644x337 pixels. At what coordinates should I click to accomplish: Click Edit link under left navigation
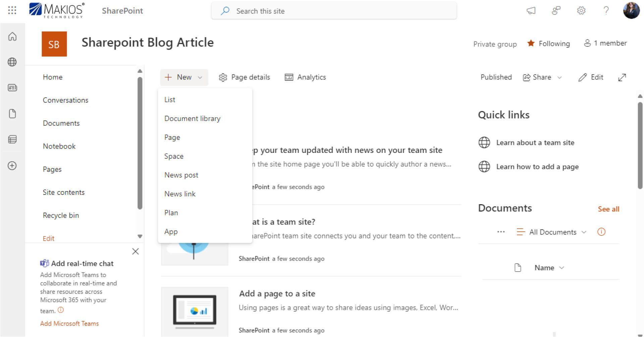[x=48, y=238]
